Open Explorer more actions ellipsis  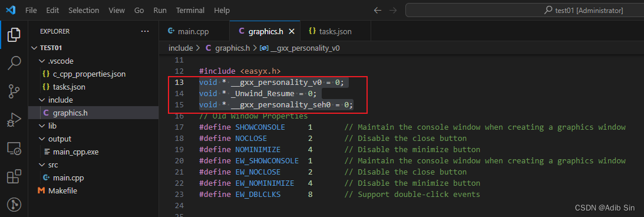[x=145, y=31]
